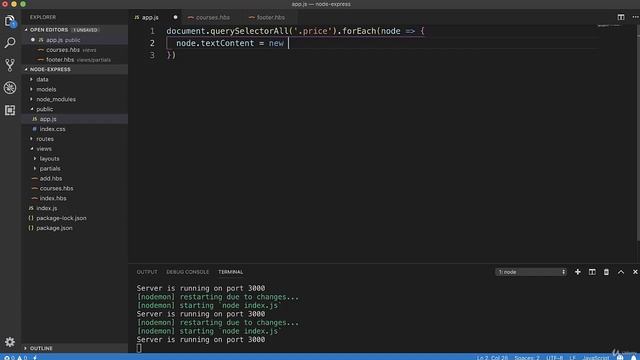Screen dimensions: 640x360
Task: Select terminal instance dropdown '1: node'
Action: tap(531, 272)
